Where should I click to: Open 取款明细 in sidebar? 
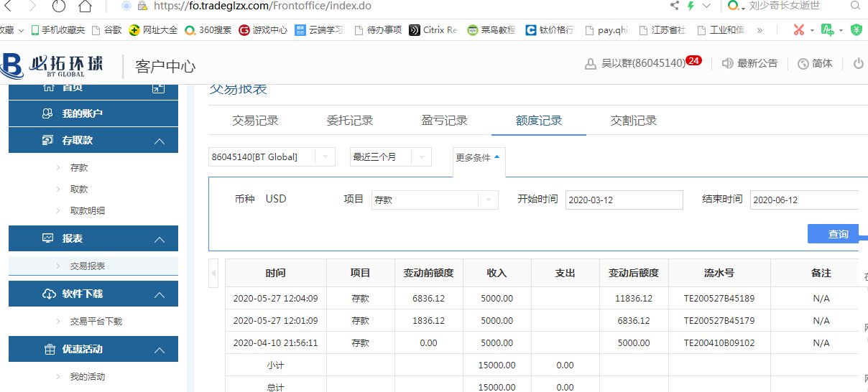pos(88,211)
